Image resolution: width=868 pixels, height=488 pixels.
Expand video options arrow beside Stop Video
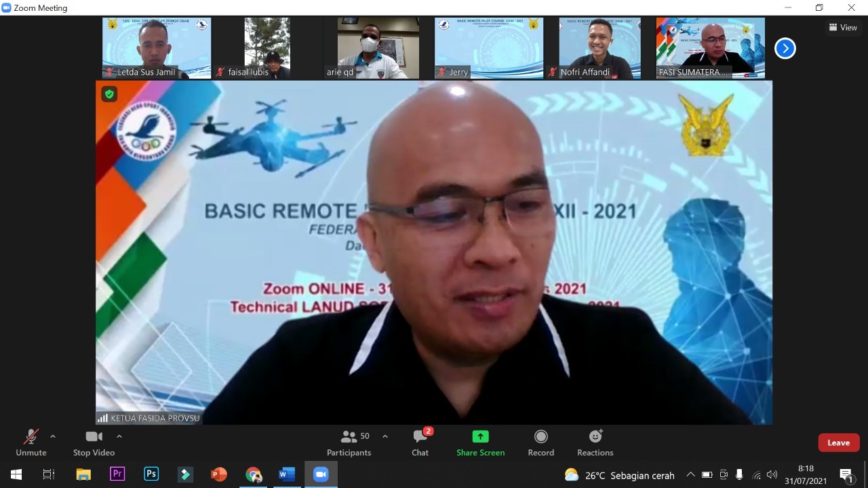pyautogui.click(x=119, y=436)
